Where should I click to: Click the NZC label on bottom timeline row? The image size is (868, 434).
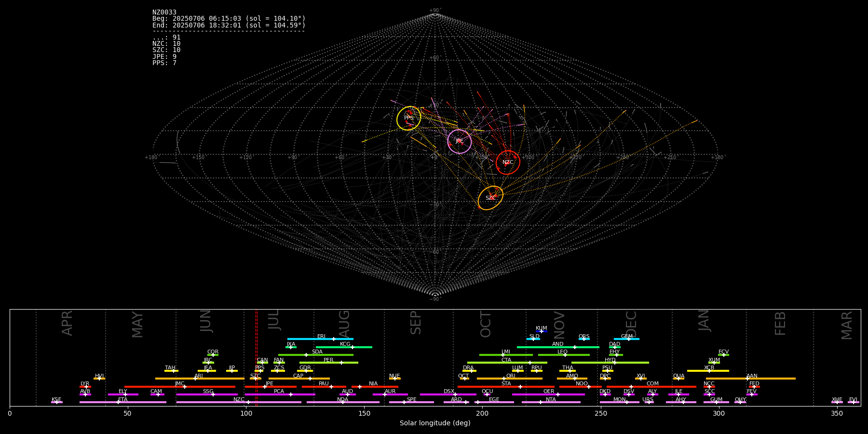(x=239, y=400)
